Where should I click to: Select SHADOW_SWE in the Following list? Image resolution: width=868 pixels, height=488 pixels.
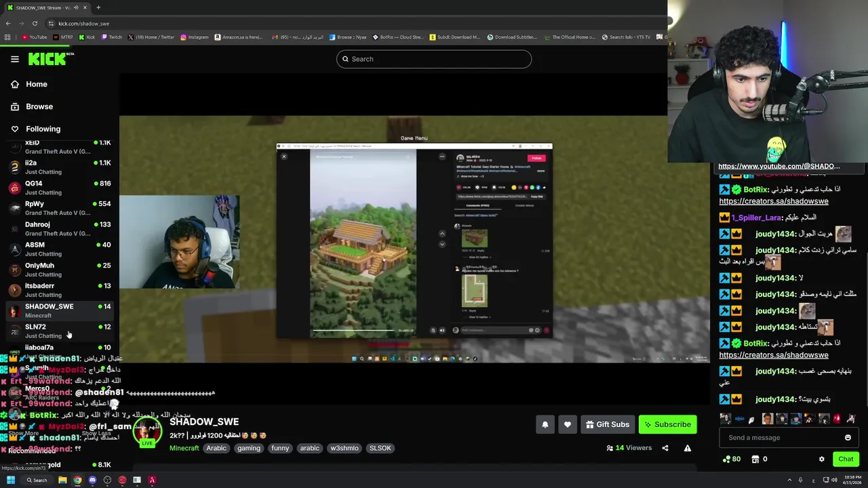(60, 310)
